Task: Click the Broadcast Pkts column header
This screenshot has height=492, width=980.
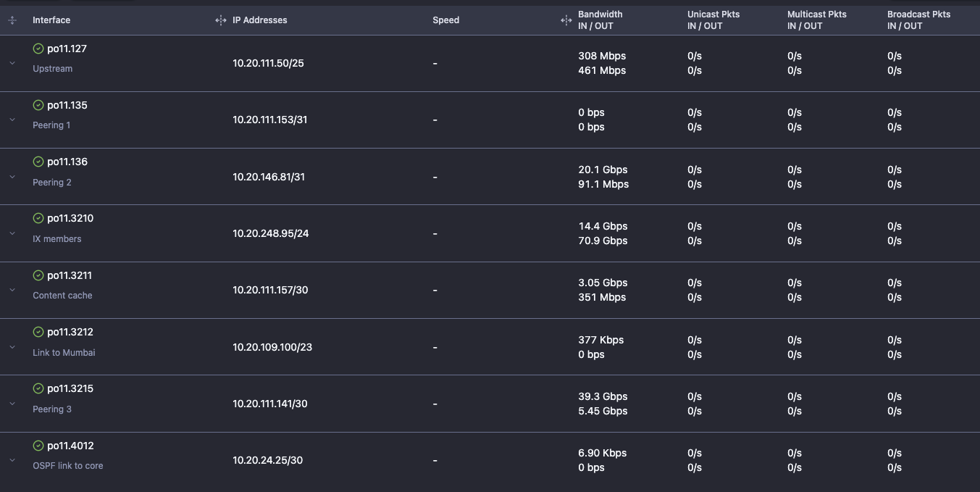Action: [919, 20]
